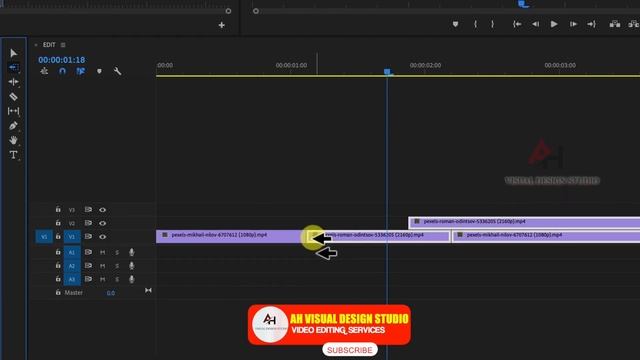The width and height of the screenshot is (640, 360).
Task: Enable voice-over record on A1
Action: 131,252
